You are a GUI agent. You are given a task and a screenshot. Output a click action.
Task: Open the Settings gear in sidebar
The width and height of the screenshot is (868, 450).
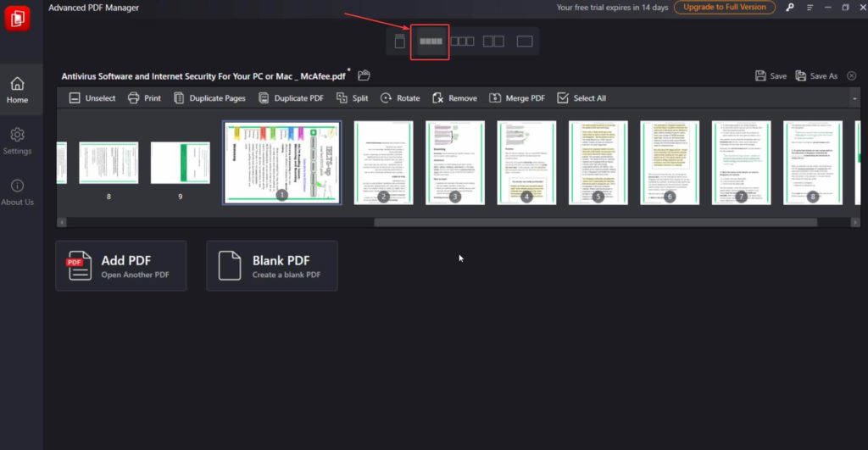tap(17, 142)
